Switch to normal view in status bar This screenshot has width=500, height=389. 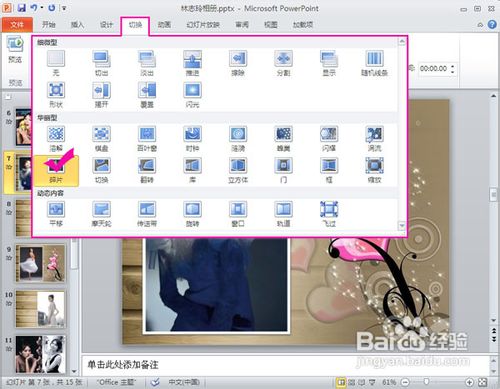[x=341, y=382]
